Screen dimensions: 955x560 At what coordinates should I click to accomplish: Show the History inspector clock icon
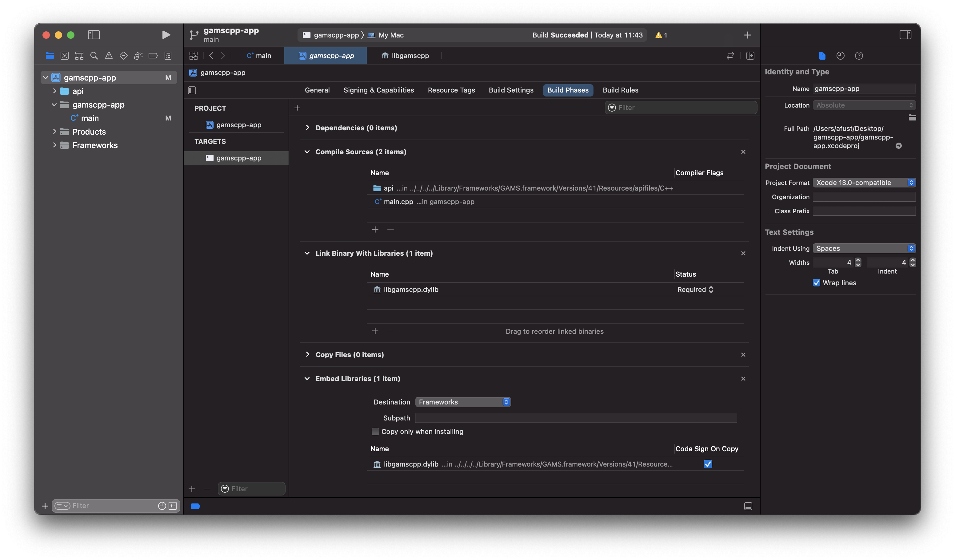pos(840,56)
